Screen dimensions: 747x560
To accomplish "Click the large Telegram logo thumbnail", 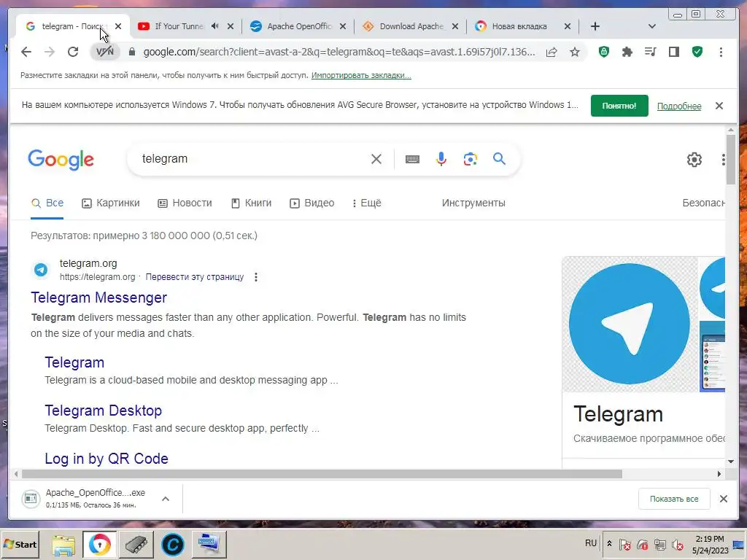I will [630, 324].
